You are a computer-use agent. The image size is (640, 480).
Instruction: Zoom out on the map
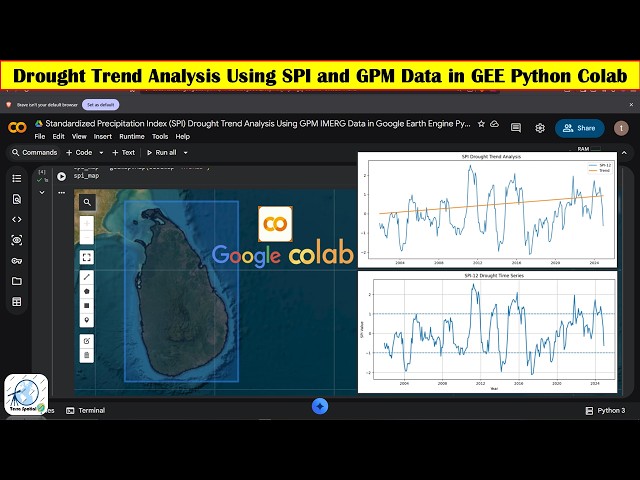pyautogui.click(x=87, y=238)
